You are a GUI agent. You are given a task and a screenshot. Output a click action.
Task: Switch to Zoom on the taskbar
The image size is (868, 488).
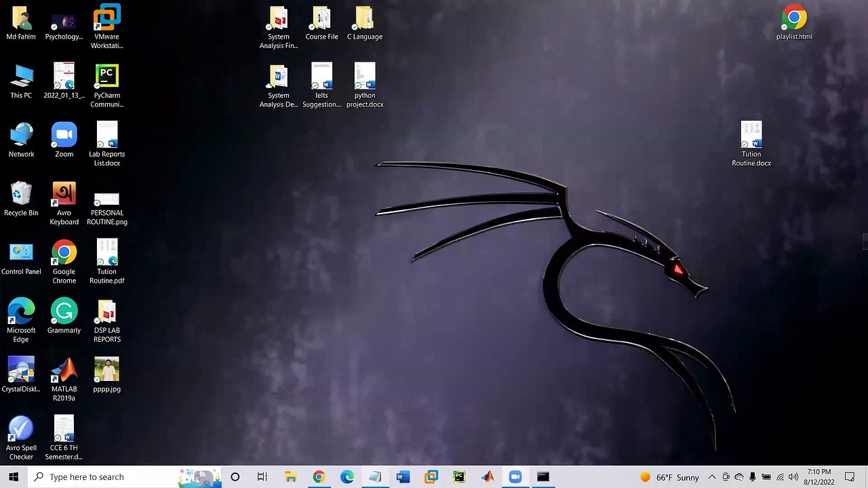[x=515, y=477]
